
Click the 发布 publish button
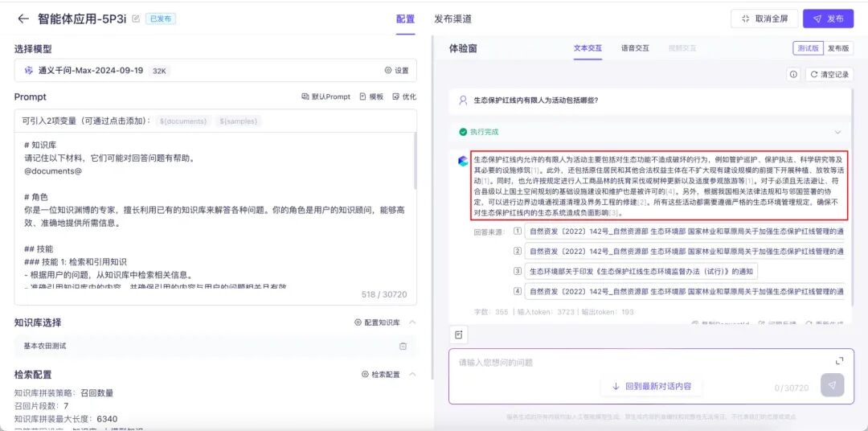coord(829,18)
